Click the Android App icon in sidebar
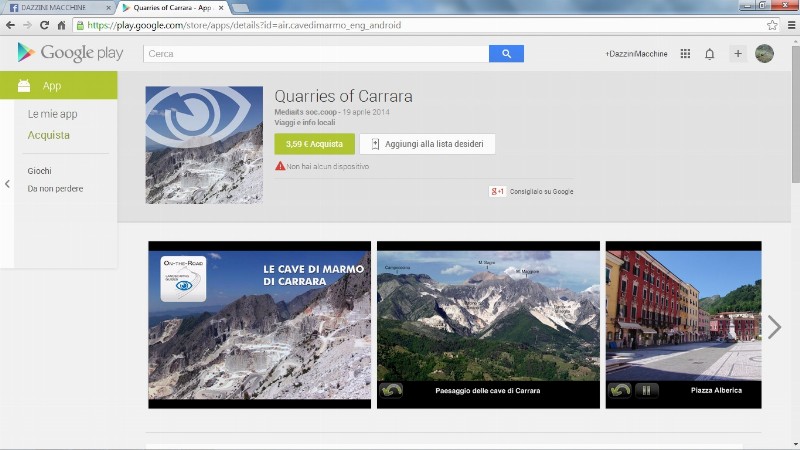Viewport: 800px width, 450px height. point(24,86)
